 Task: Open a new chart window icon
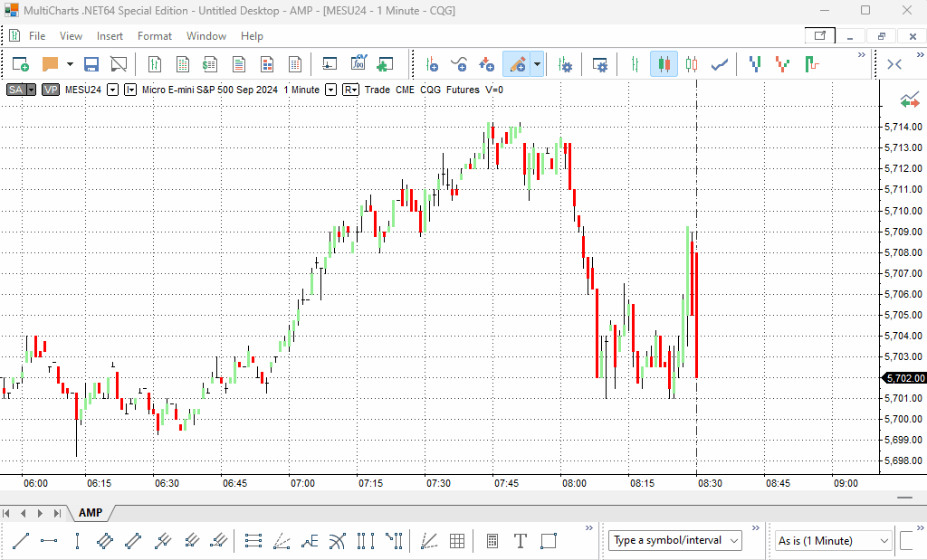click(x=154, y=64)
